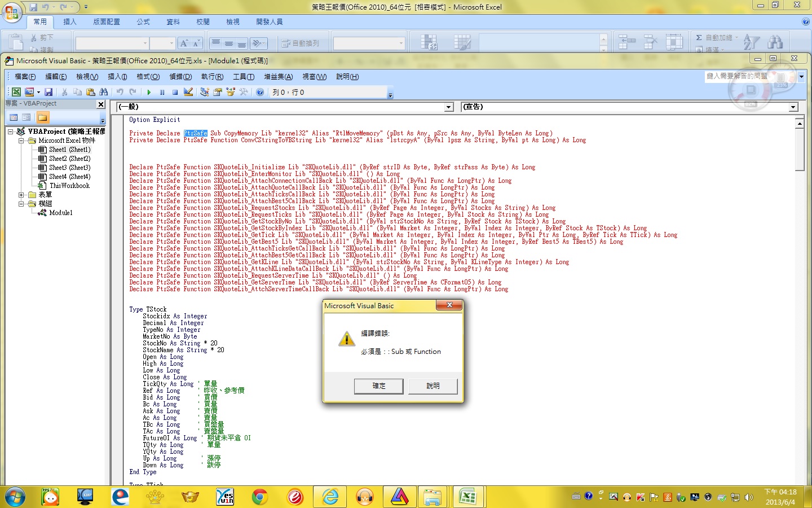812x508 pixels.
Task: Open Project Explorer icon in toolbar
Action: [x=205, y=92]
